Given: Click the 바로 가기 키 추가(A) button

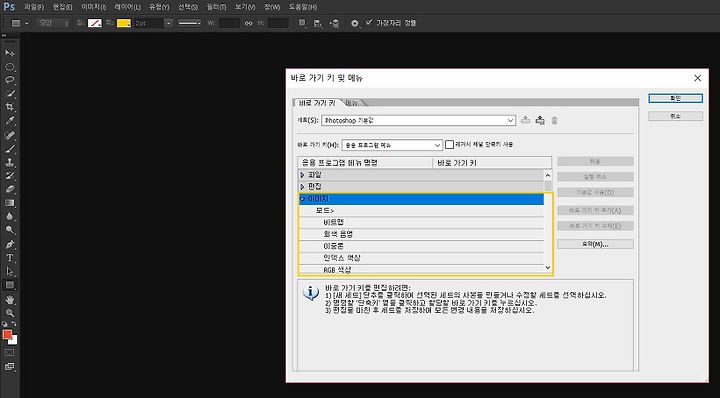Looking at the screenshot, I should 595,211.
